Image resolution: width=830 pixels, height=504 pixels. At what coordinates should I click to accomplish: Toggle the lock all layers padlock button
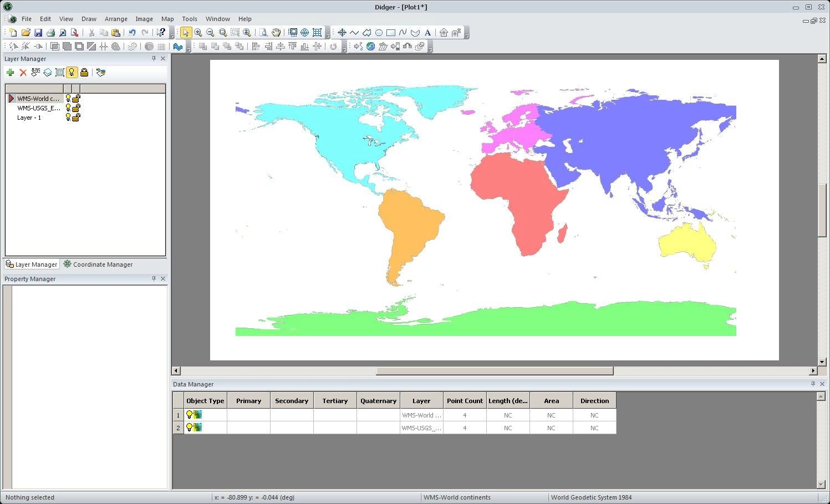pos(84,73)
